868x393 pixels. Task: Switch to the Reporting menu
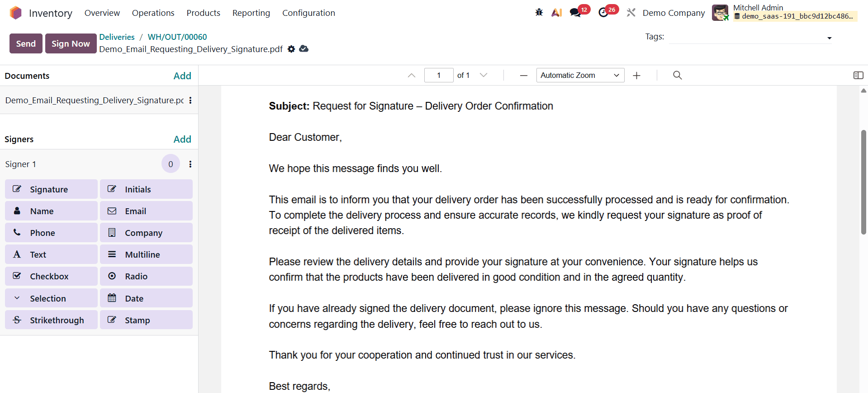[x=251, y=13]
